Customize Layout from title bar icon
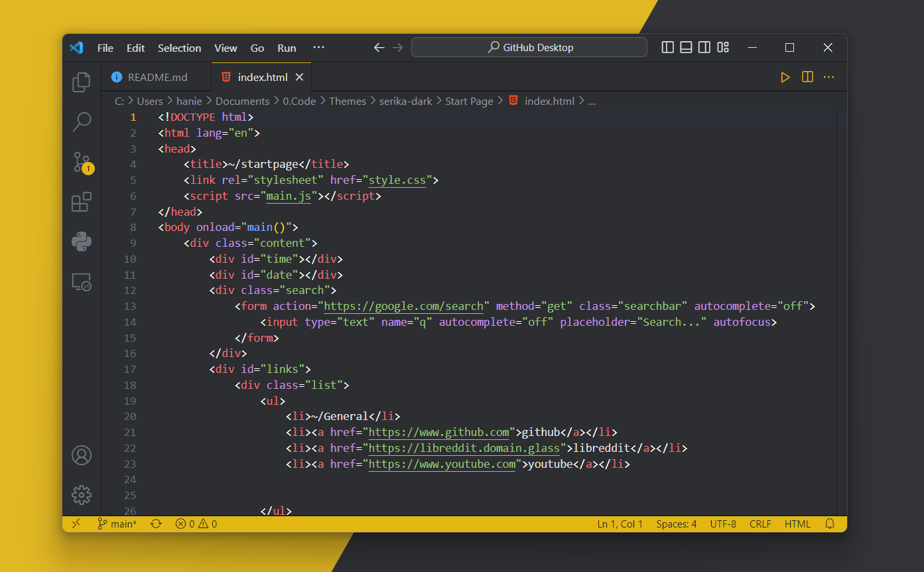 [723, 48]
